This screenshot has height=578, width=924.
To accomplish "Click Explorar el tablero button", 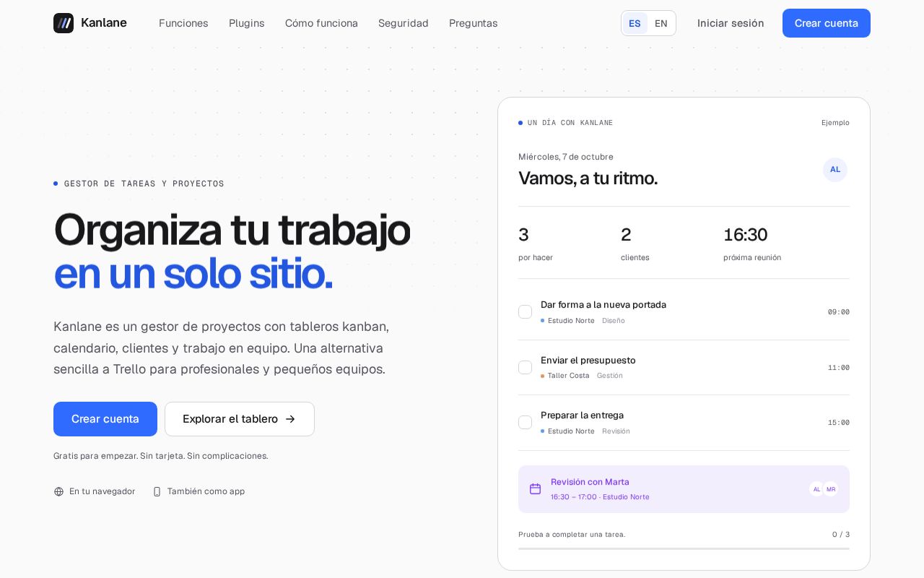I will click(x=240, y=419).
